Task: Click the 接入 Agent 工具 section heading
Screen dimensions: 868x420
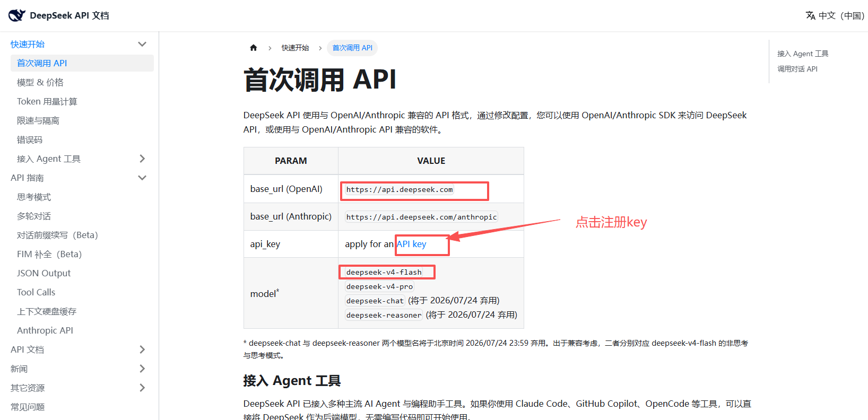Action: (x=292, y=381)
